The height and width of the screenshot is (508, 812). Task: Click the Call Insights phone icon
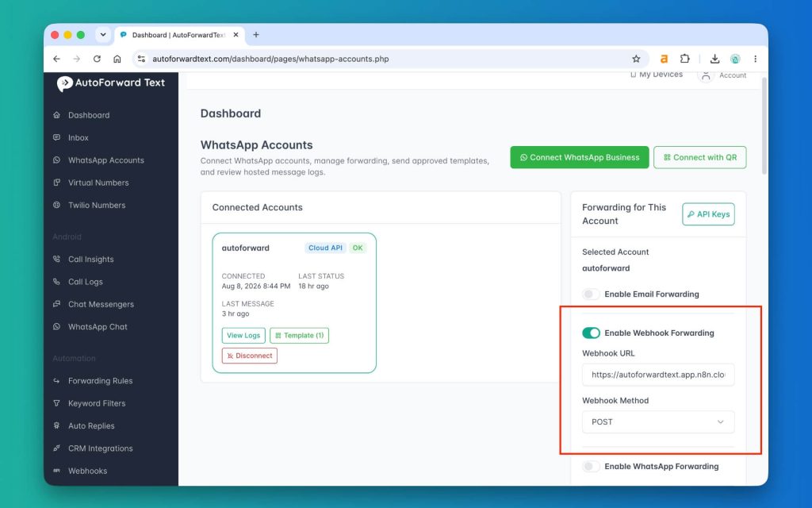coord(57,260)
